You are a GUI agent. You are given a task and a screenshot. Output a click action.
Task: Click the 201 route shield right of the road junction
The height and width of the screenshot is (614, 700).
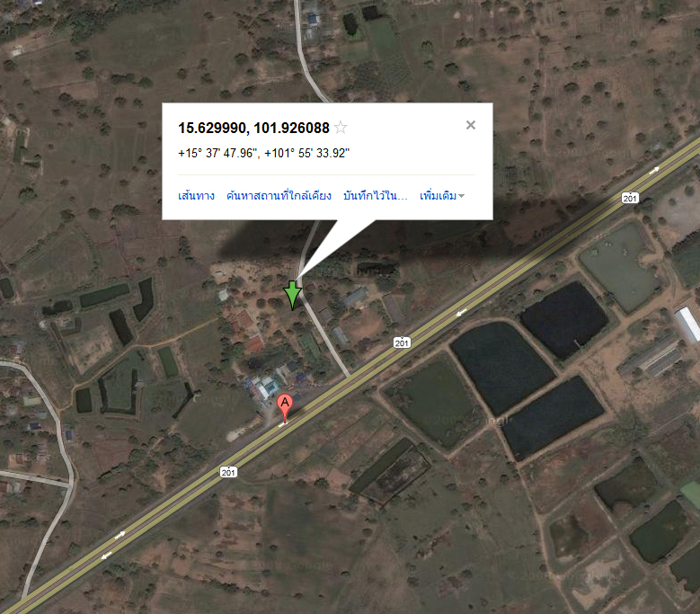coord(402,343)
